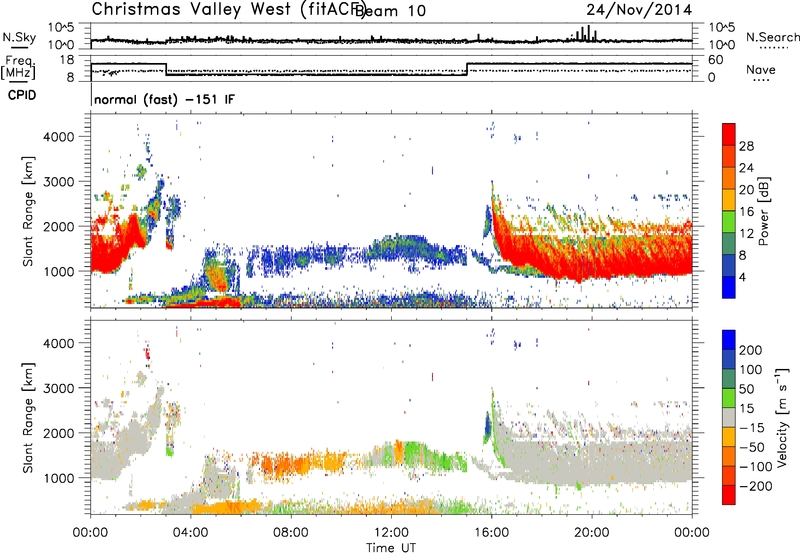Click the 'CPID' row label
The image size is (800, 554).
[22, 95]
